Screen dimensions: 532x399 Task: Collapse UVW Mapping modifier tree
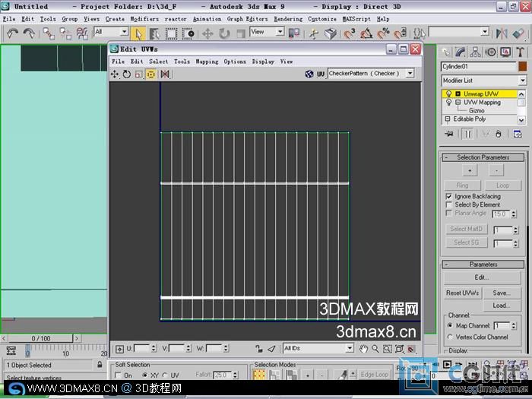coord(458,102)
